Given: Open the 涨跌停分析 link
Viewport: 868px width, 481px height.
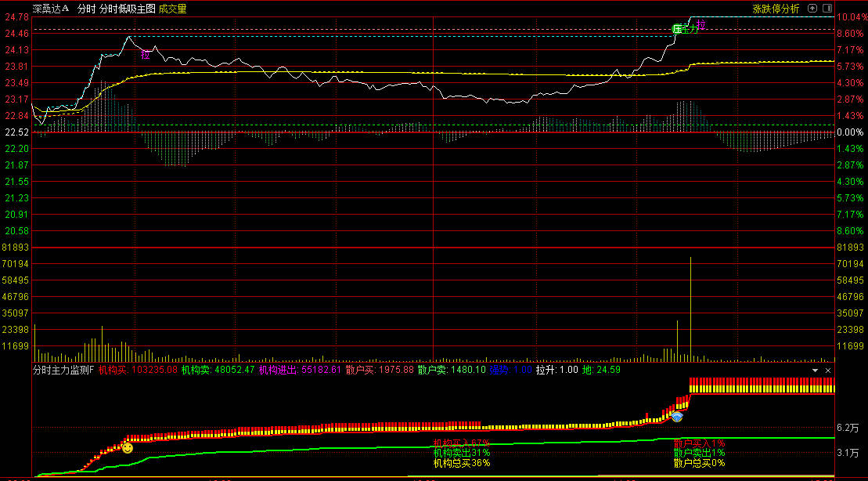Looking at the screenshot, I should coord(776,9).
